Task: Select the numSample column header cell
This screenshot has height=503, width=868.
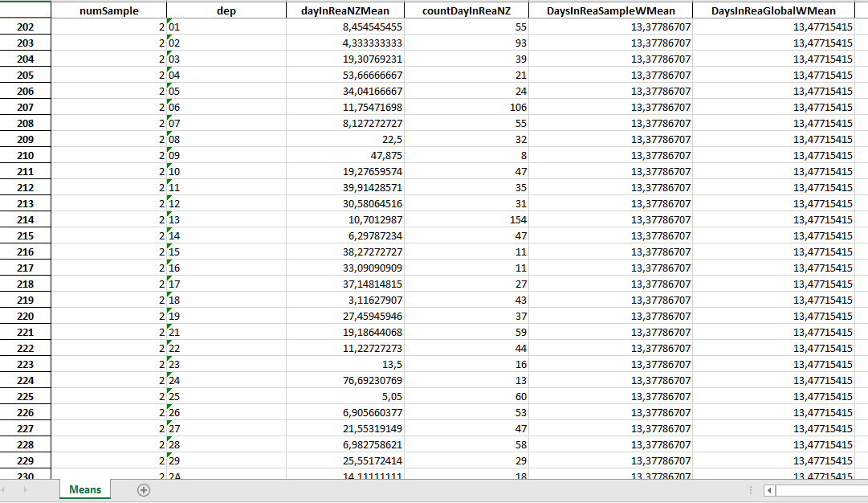Action: 108,10
